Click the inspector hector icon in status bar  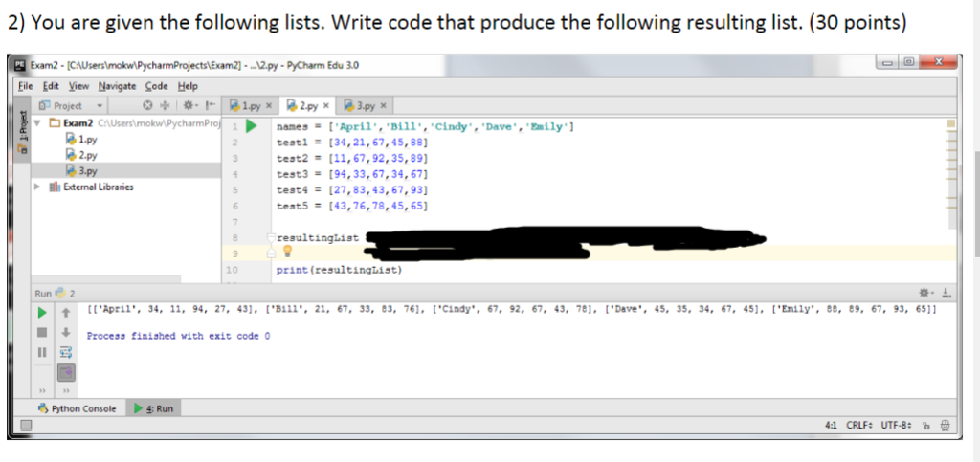coord(946,426)
